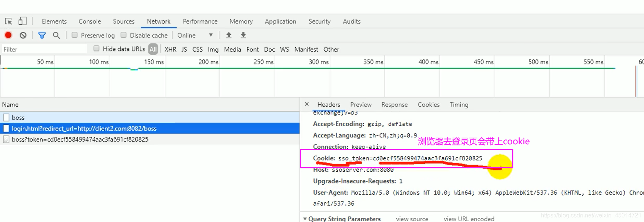
Task: Switch to the Response detail tab
Action: (x=395, y=105)
